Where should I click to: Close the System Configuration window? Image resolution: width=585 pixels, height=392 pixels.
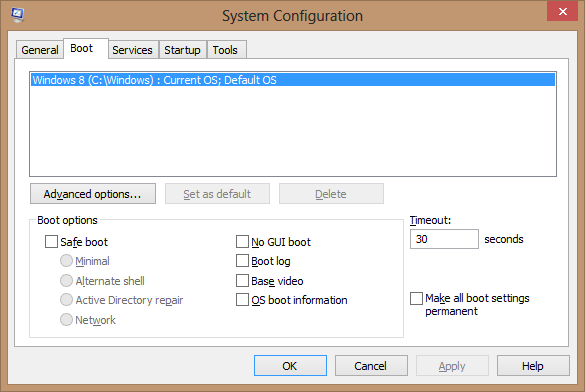[x=562, y=12]
